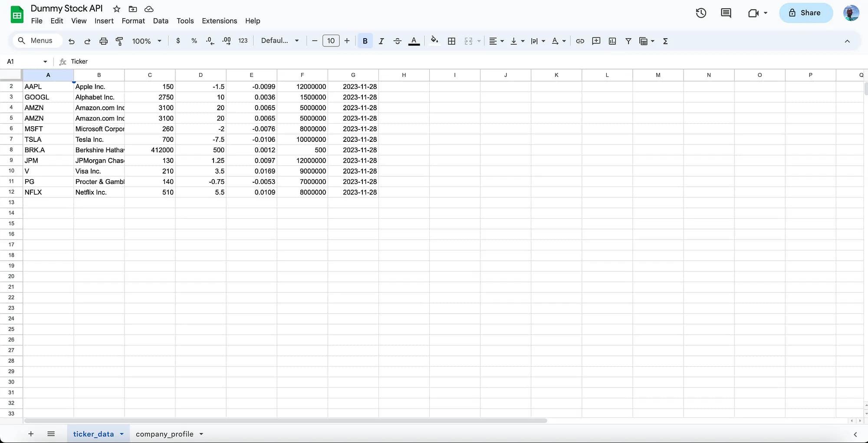Open the View menu
The image size is (868, 443).
(x=79, y=21)
